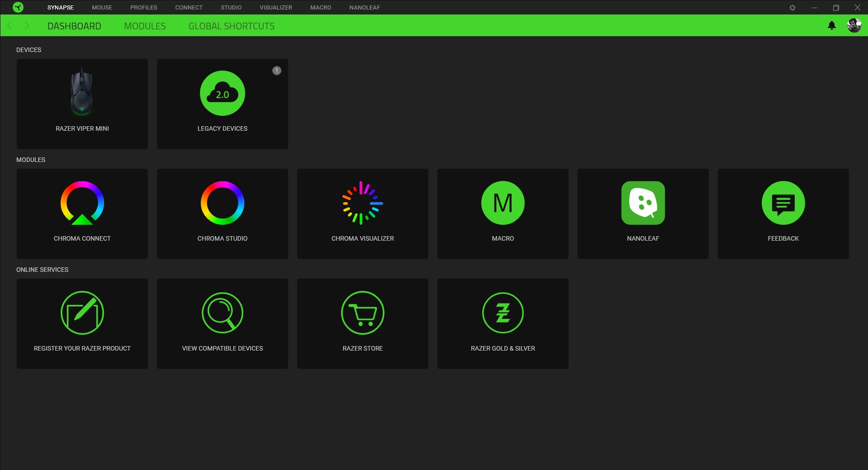The height and width of the screenshot is (470, 868).
Task: Open the Studio top menu
Action: [x=231, y=8]
